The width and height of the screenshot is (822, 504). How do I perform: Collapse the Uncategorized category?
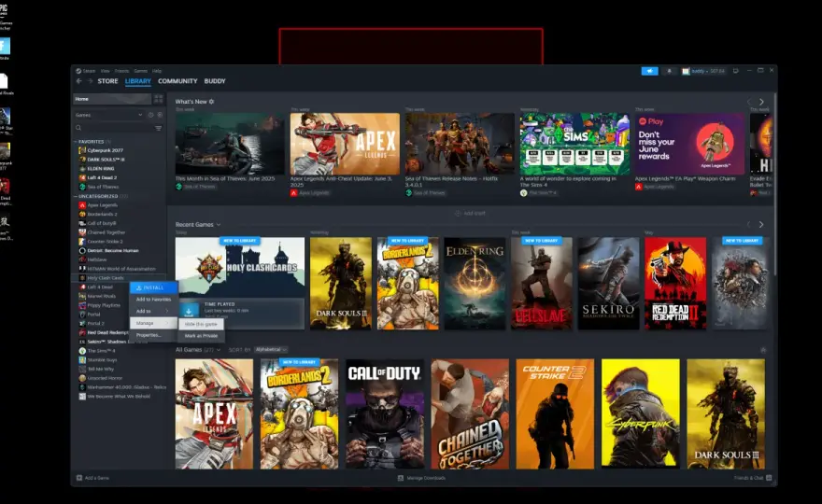click(76, 196)
